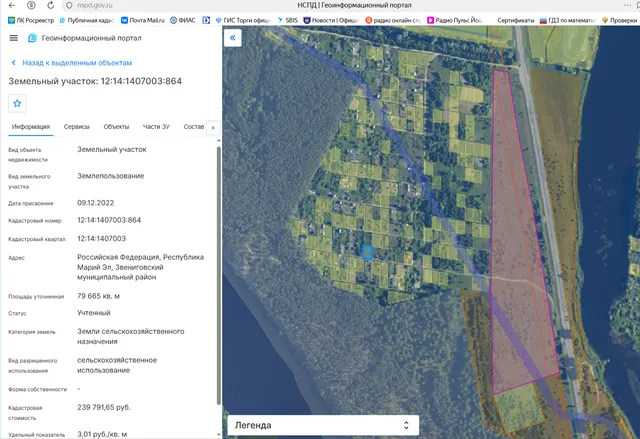Viewport: 640px width, 439px height.
Task: Click the back chevron before Назад
Action: pyautogui.click(x=13, y=63)
